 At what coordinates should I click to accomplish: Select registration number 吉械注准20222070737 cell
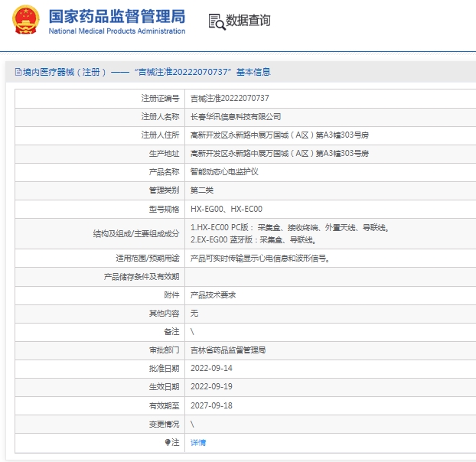[x=230, y=98]
